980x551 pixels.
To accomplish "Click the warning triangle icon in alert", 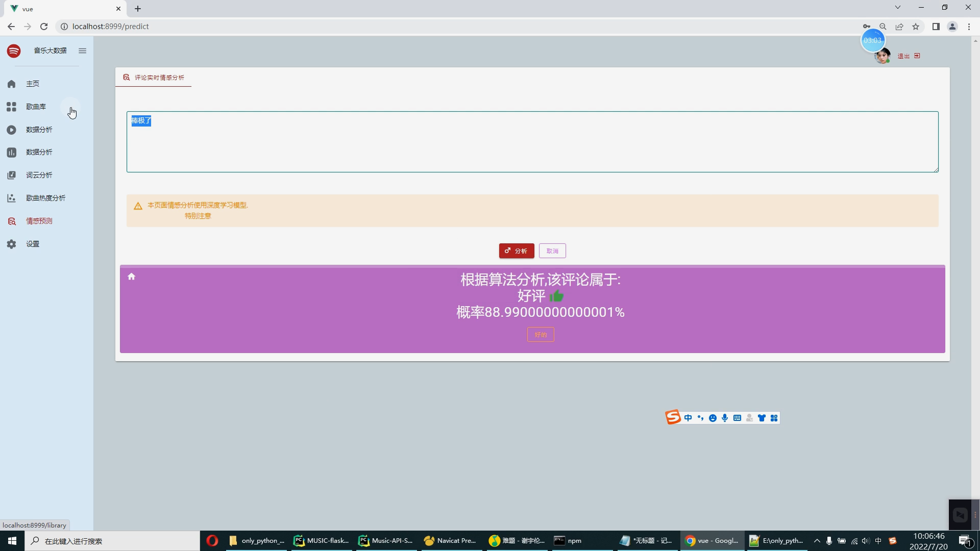I will [138, 206].
